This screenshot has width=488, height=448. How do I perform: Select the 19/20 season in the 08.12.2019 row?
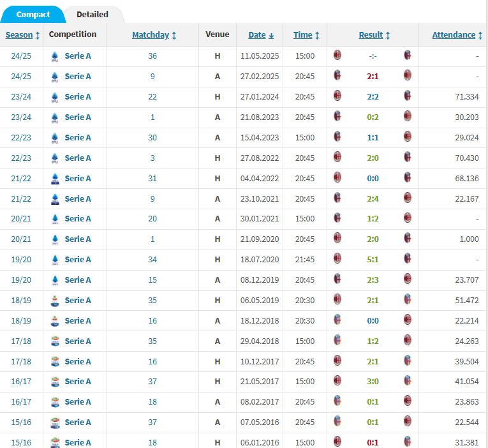(21, 280)
